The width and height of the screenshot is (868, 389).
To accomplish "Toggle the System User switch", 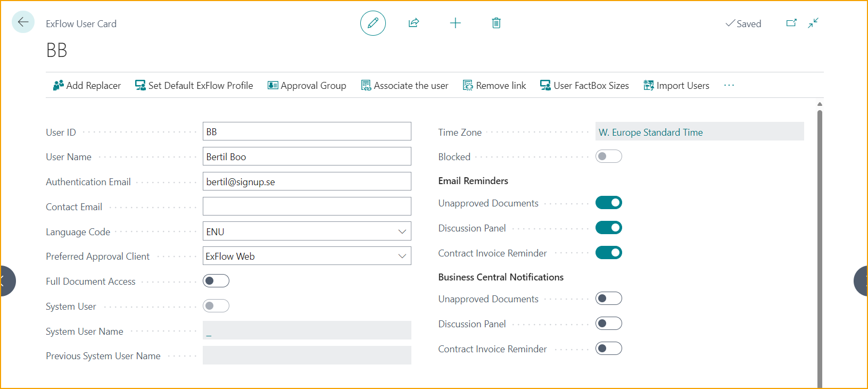I will click(216, 306).
